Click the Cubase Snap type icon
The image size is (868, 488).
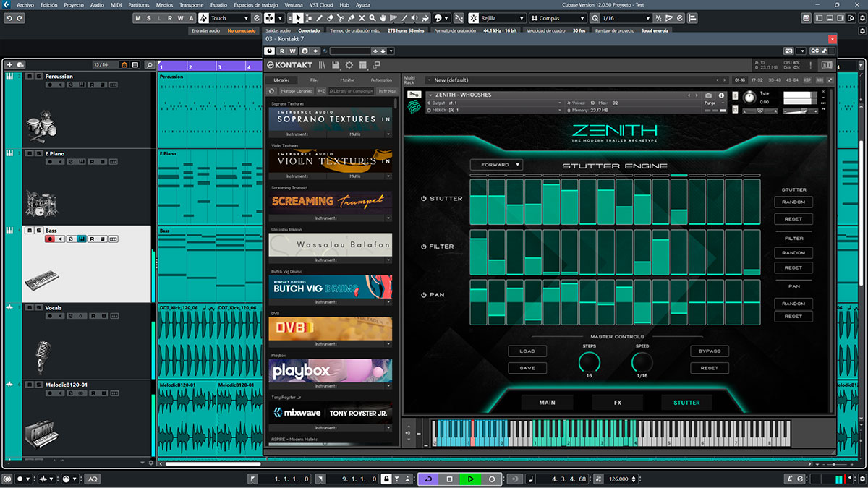pos(475,18)
